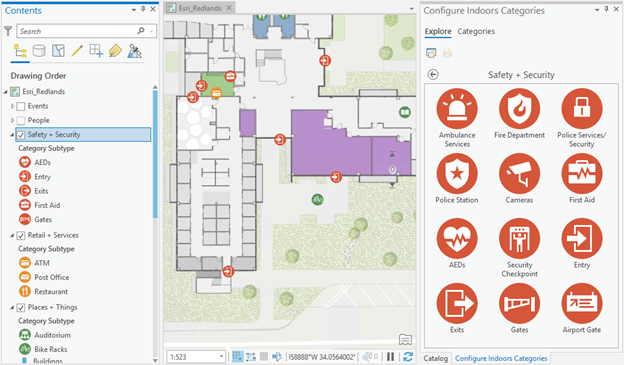Open the Catalog pane tab
The width and height of the screenshot is (624, 365).
click(435, 358)
